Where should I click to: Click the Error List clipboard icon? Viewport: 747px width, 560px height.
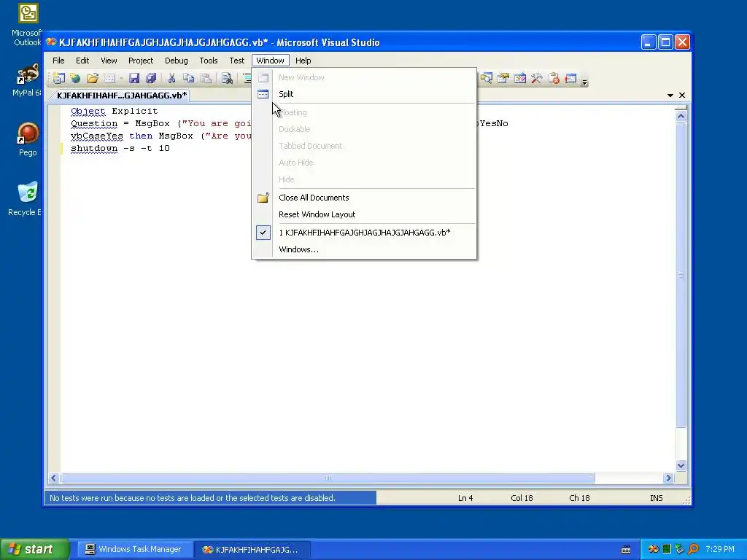coord(554,78)
